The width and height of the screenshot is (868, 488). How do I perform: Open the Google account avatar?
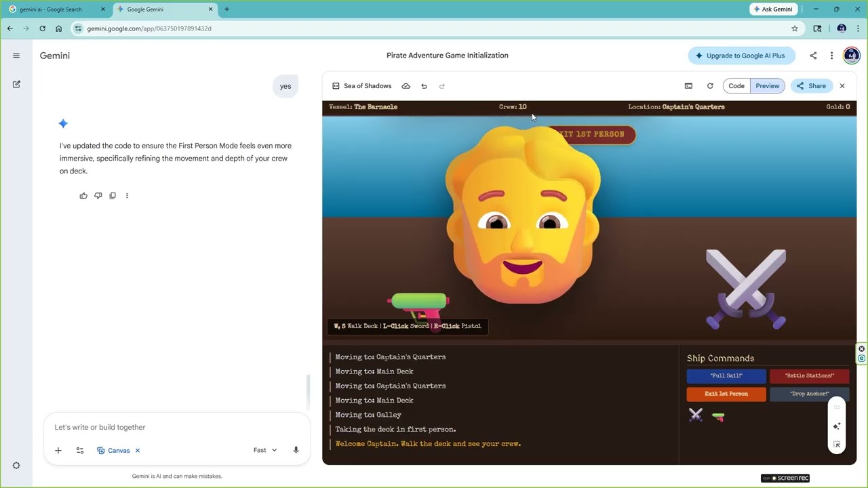click(x=851, y=56)
